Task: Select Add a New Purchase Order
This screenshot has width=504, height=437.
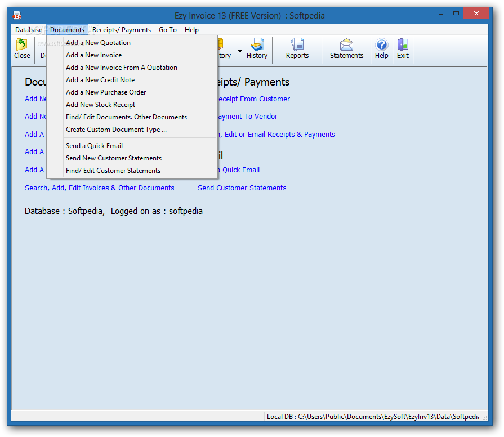Action: click(x=132, y=92)
